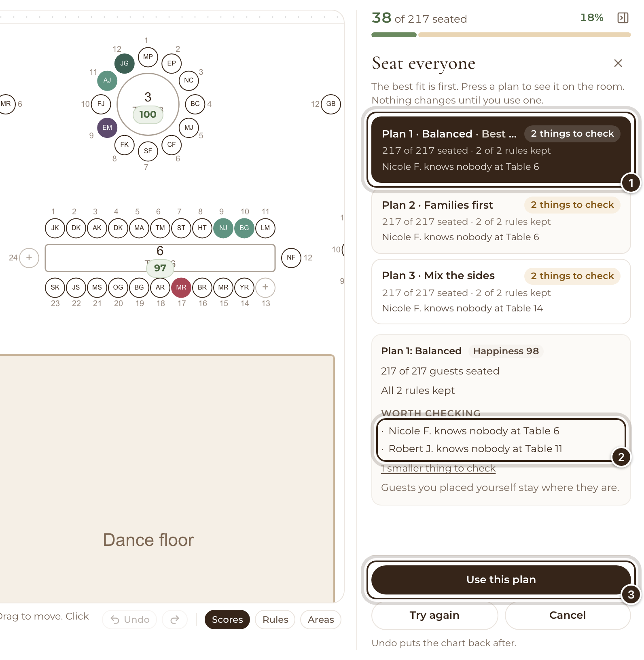
Task: Select Plan 2 Families first
Action: (501, 221)
